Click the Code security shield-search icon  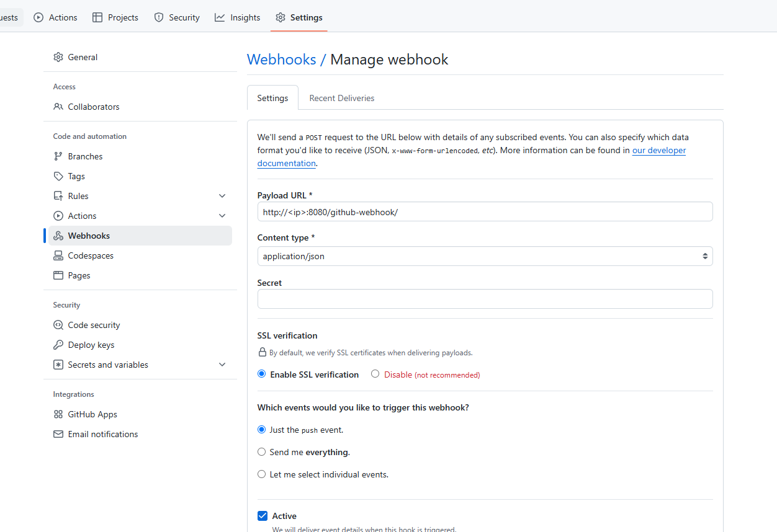[58, 325]
